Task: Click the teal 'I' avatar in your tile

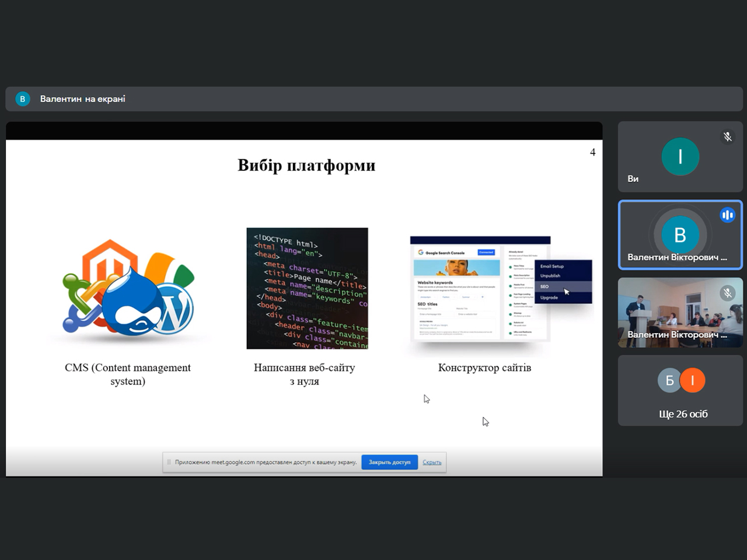Action: tap(680, 157)
